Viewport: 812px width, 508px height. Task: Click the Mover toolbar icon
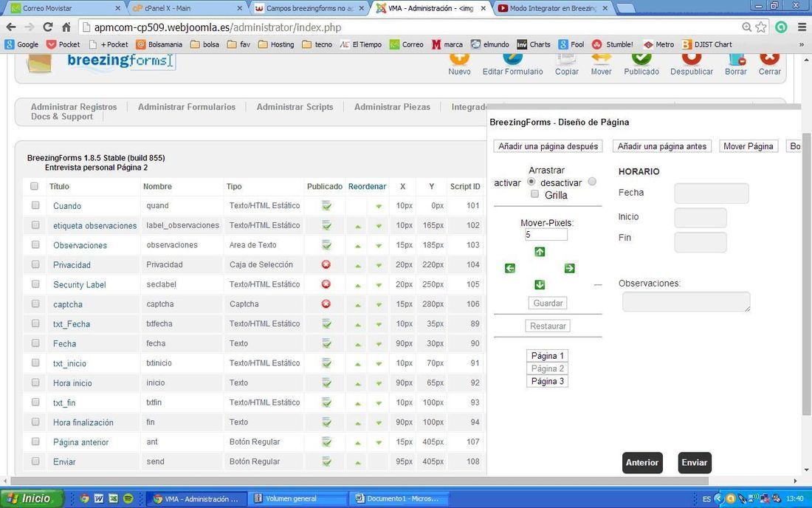(x=601, y=65)
